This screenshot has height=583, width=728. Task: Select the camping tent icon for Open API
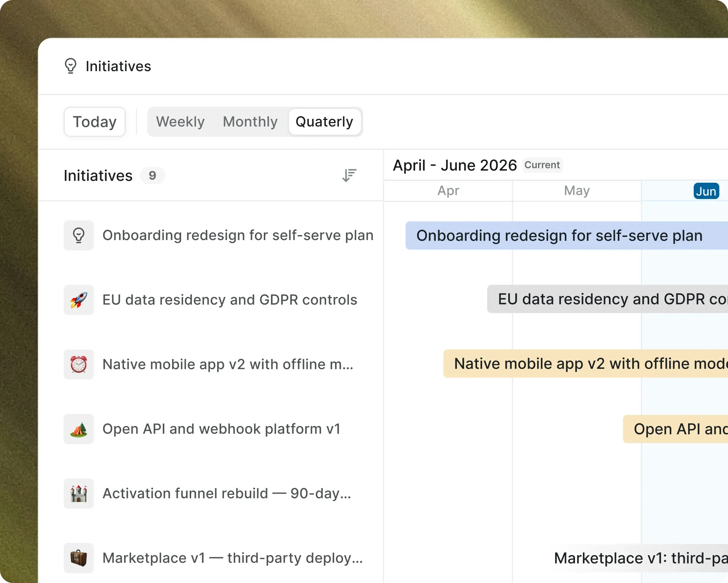pyautogui.click(x=79, y=429)
